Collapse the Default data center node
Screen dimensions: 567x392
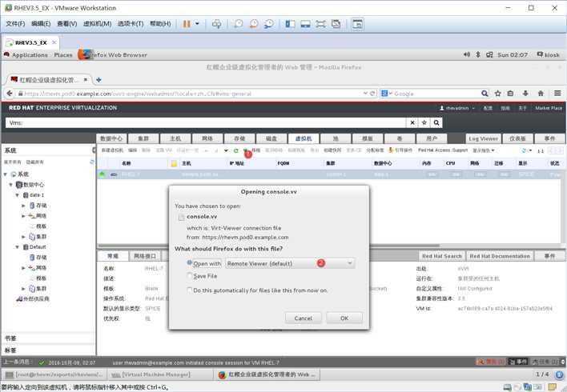click(x=17, y=247)
